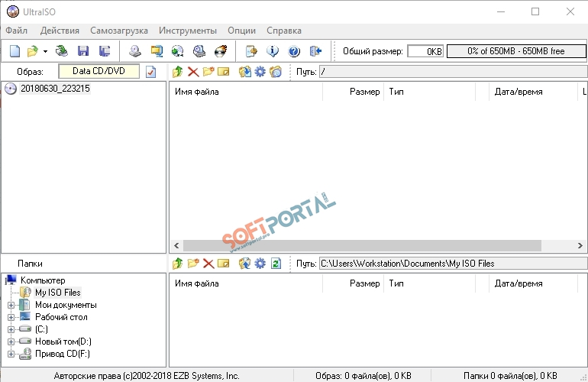
Task: Click the New blank image toolbar icon
Action: pyautogui.click(x=15, y=51)
